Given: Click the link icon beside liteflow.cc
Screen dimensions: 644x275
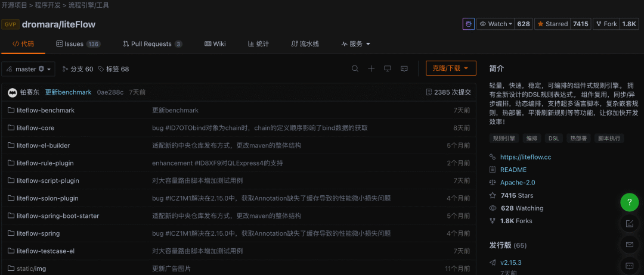Looking at the screenshot, I should tap(493, 157).
